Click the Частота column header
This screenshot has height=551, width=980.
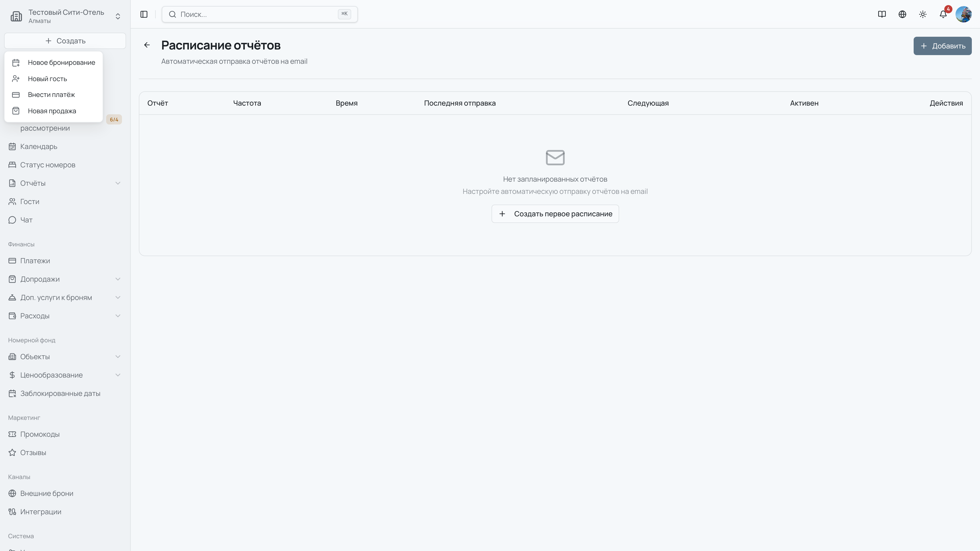click(247, 103)
